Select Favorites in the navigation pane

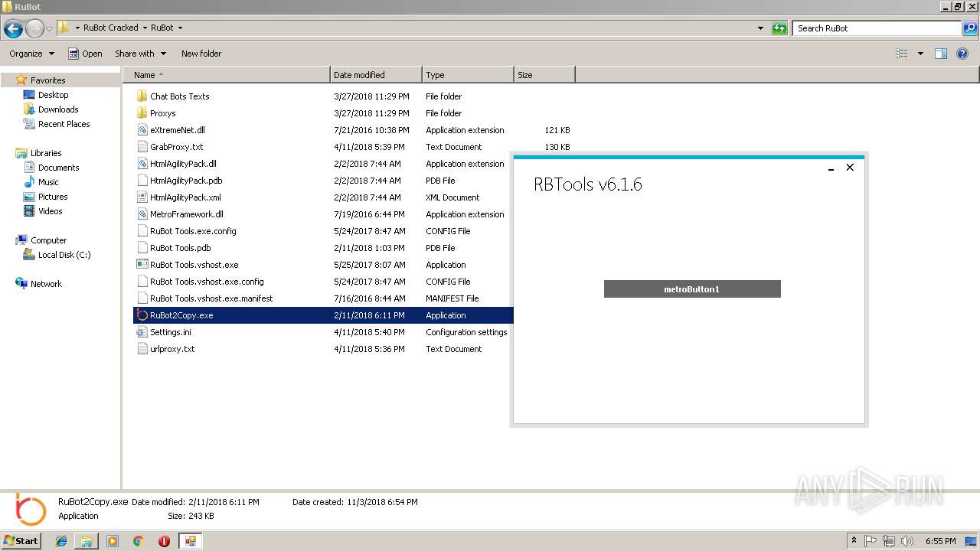(47, 80)
